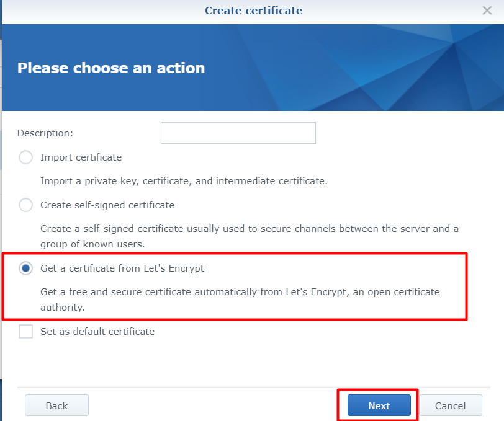Click the "Import certificate" option label
504x421 pixels.
pos(81,157)
